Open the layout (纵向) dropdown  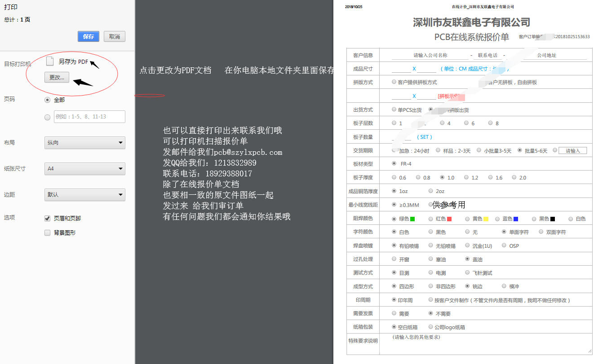tap(85, 143)
